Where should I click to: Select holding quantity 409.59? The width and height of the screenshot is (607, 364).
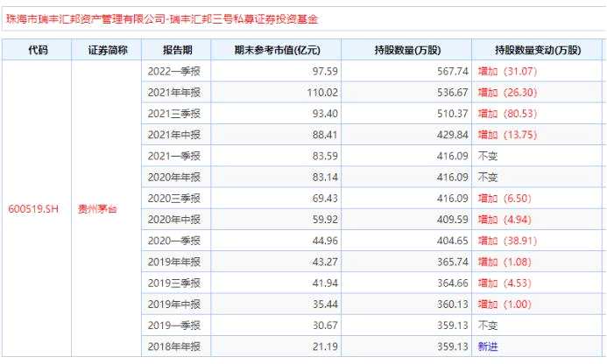point(453,220)
